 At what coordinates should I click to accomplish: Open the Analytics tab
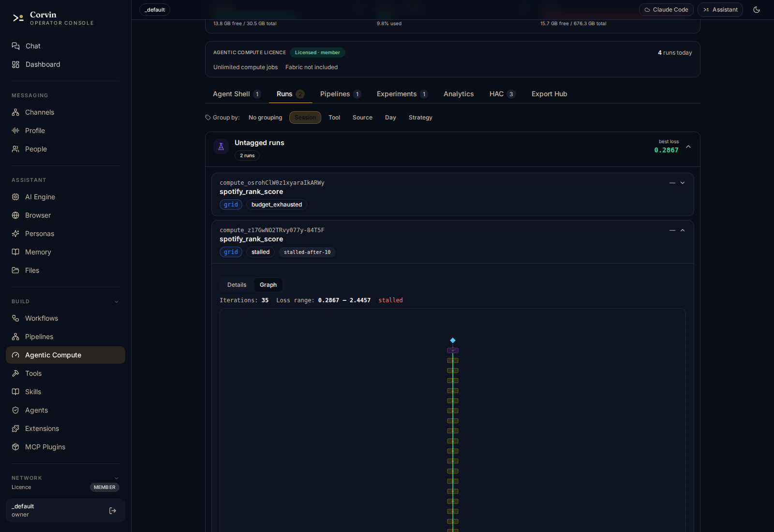(459, 94)
